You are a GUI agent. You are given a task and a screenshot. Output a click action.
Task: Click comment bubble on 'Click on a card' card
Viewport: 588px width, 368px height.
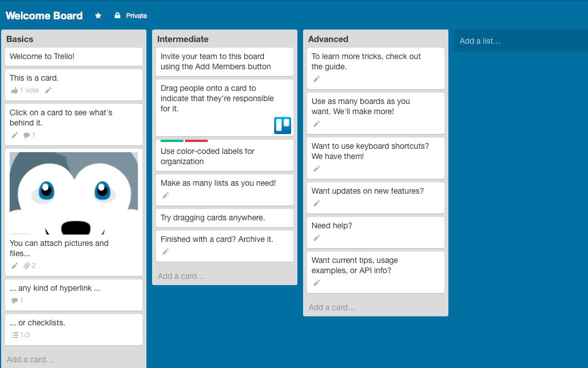coord(27,135)
